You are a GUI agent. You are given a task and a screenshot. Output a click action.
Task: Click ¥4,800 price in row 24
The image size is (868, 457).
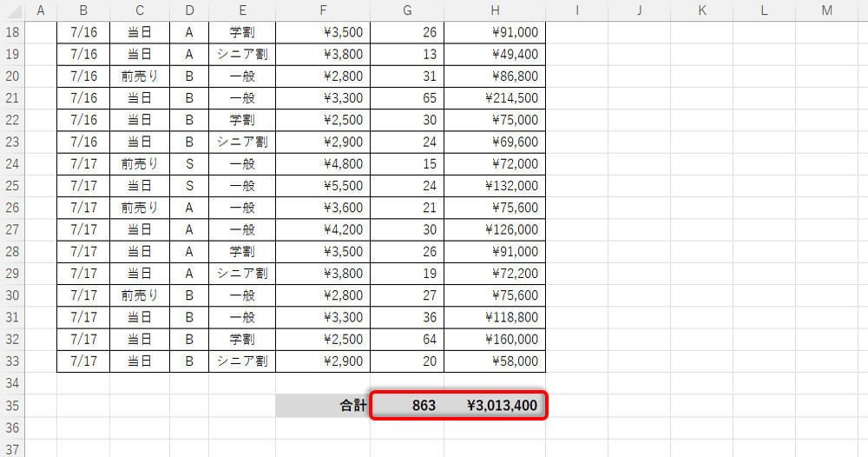tap(323, 164)
